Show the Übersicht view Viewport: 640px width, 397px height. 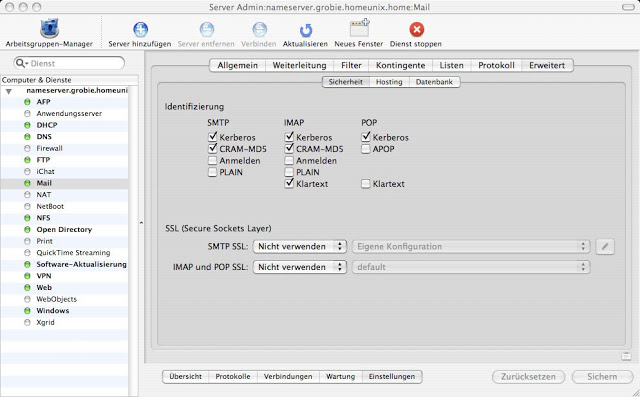coord(186,377)
